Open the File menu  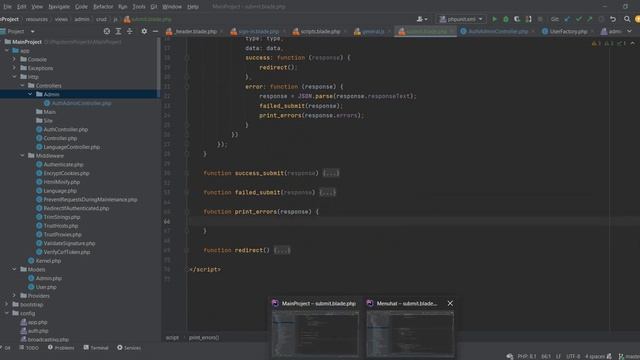tap(7, 7)
